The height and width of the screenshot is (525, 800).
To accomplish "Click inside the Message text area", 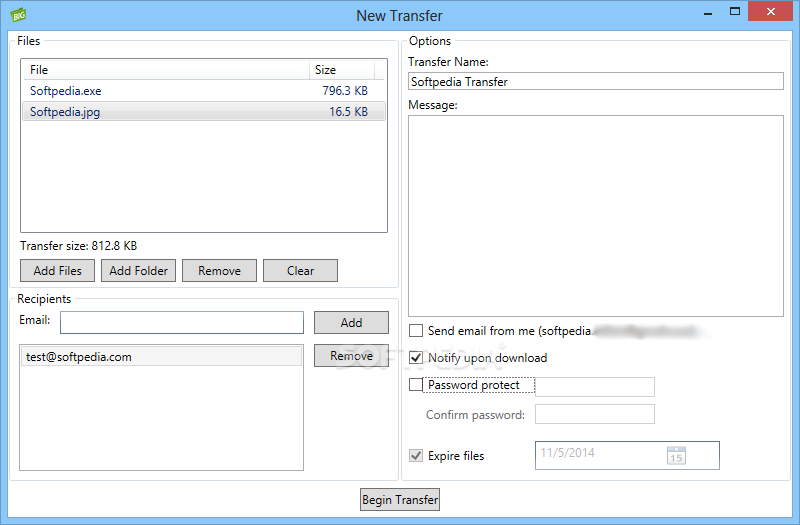I will pyautogui.click(x=595, y=216).
